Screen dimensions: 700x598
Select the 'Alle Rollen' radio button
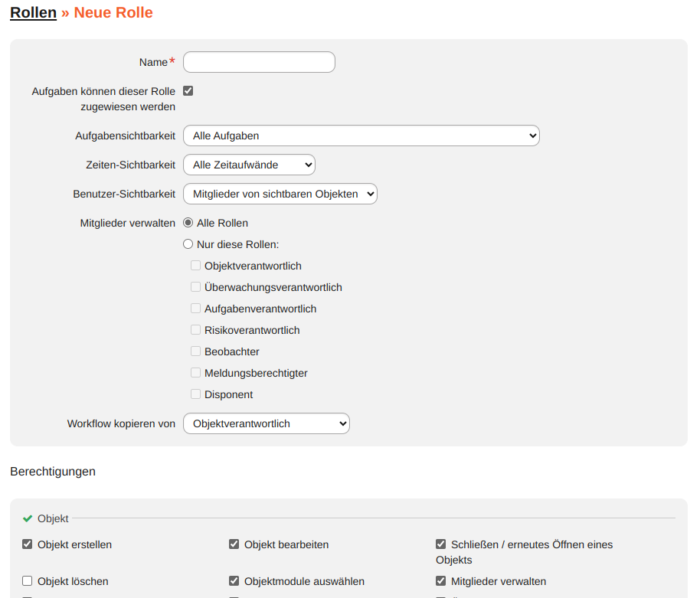coord(188,223)
